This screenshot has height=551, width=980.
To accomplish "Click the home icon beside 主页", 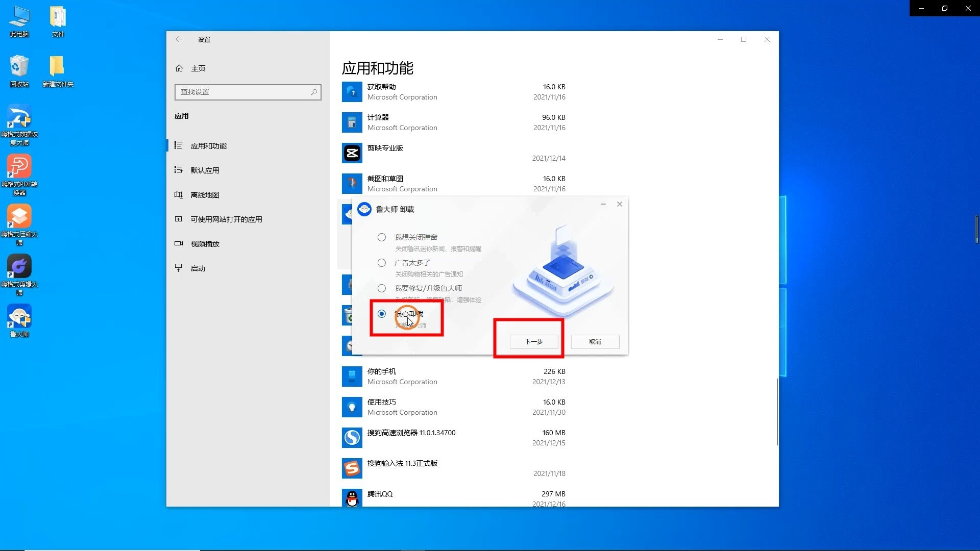I will (179, 68).
